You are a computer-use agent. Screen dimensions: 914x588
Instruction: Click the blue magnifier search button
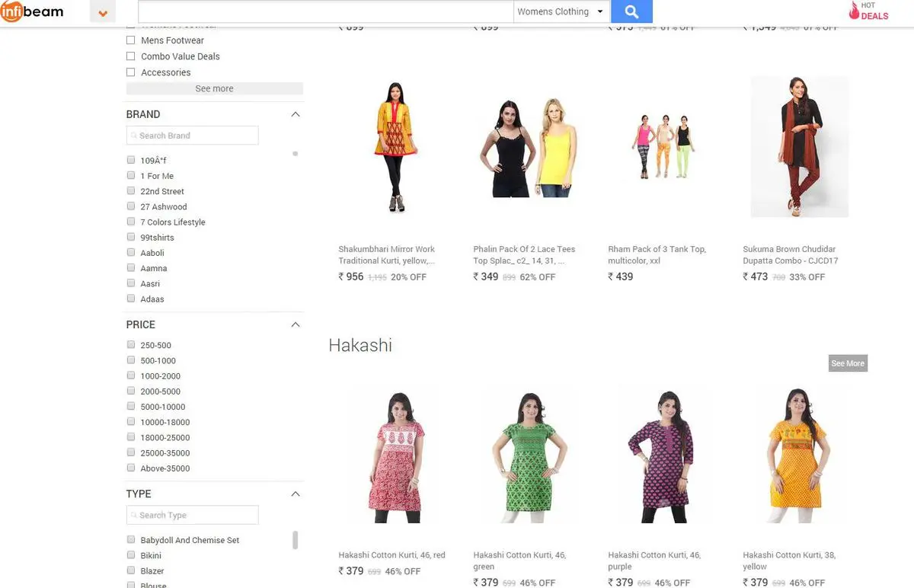point(631,11)
